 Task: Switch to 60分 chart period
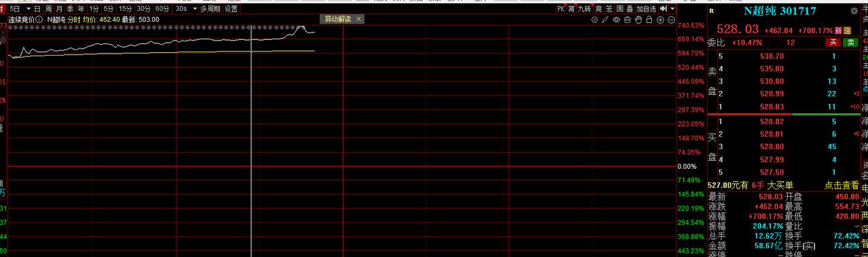tap(162, 9)
